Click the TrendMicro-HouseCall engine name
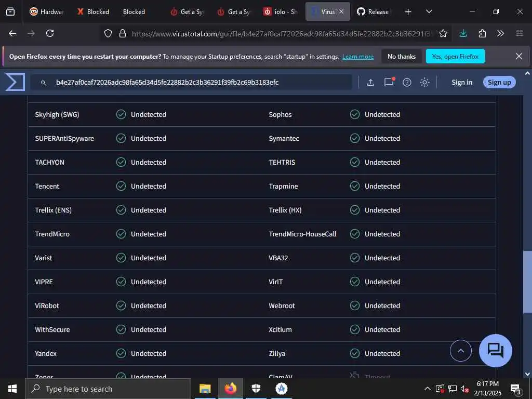Viewport: 532px width, 399px height. click(303, 234)
